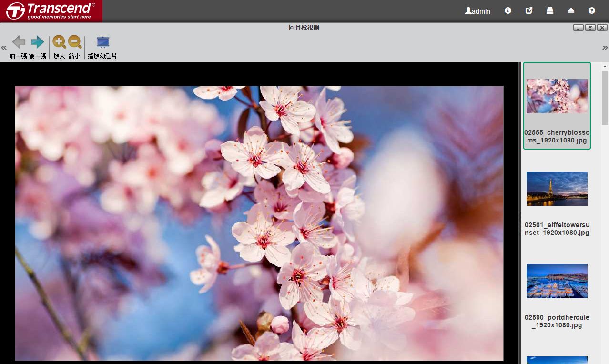
Task: Advance to the next image (後一張)
Action: 37,47
